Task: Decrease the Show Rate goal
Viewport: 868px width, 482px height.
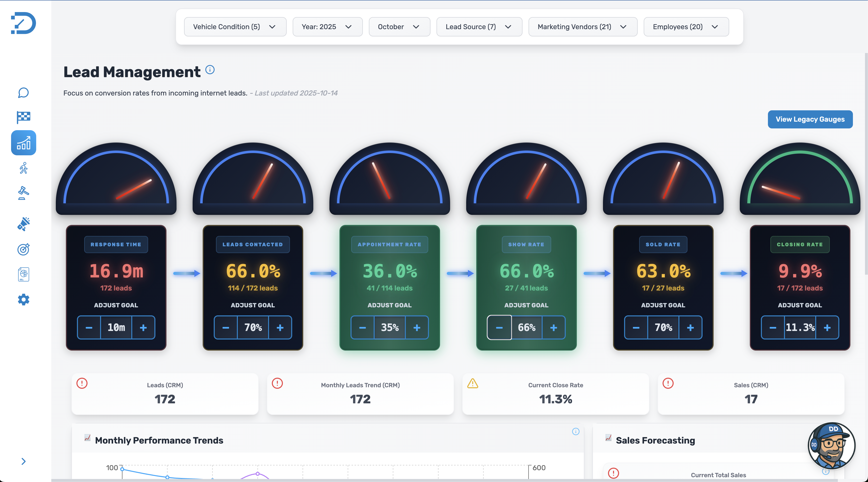Action: 499,327
